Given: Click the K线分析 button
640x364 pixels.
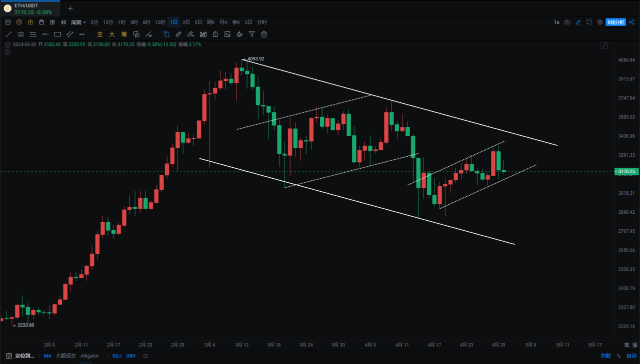Looking at the screenshot, I should (x=615, y=22).
